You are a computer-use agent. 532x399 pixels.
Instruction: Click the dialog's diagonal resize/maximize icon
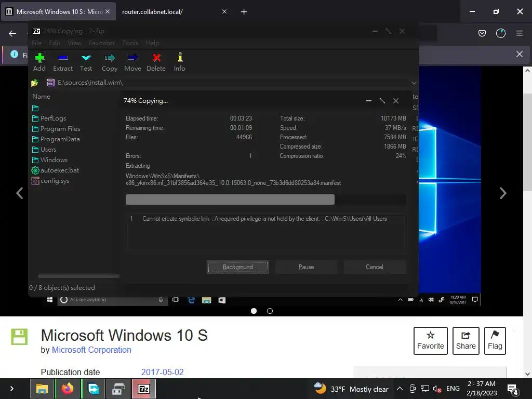pyautogui.click(x=382, y=101)
